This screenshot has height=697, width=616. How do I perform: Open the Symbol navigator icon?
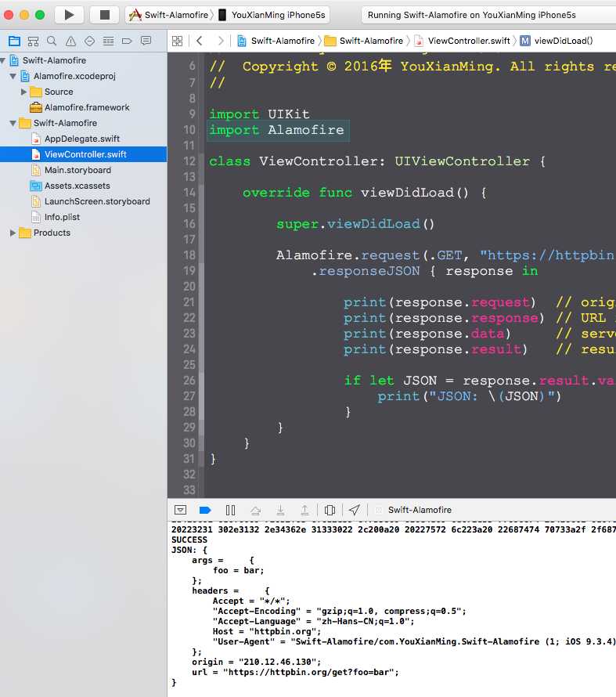click(33, 42)
